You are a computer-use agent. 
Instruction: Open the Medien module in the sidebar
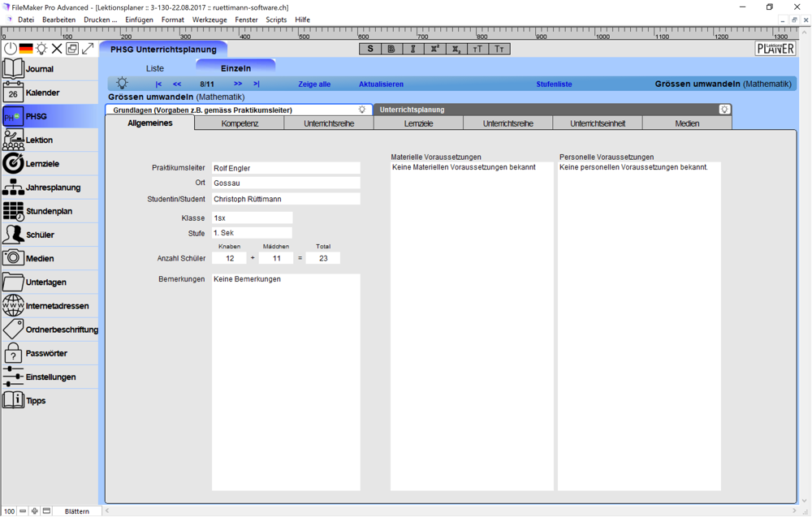click(x=50, y=258)
